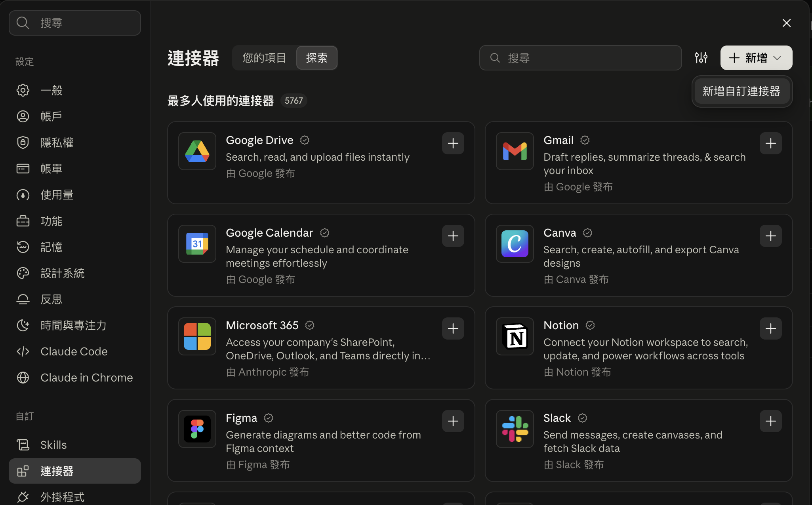Open 外掛程式 in the sidebar

click(x=75, y=497)
